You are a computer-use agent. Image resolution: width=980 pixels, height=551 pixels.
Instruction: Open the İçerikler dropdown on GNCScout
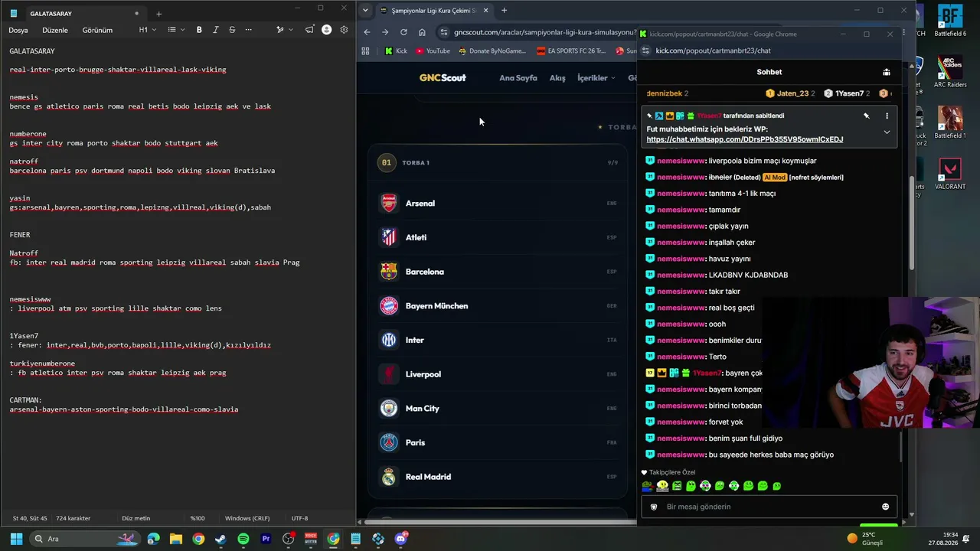596,78
